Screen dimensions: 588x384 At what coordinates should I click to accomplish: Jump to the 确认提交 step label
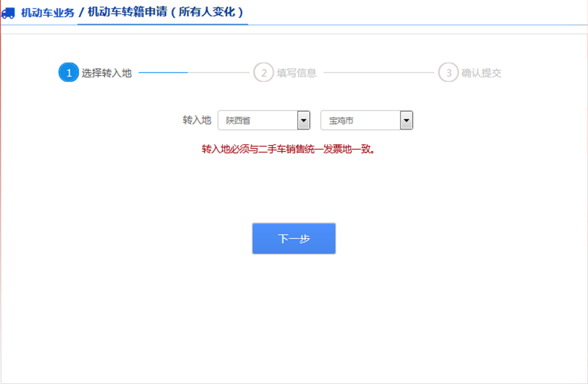click(481, 73)
